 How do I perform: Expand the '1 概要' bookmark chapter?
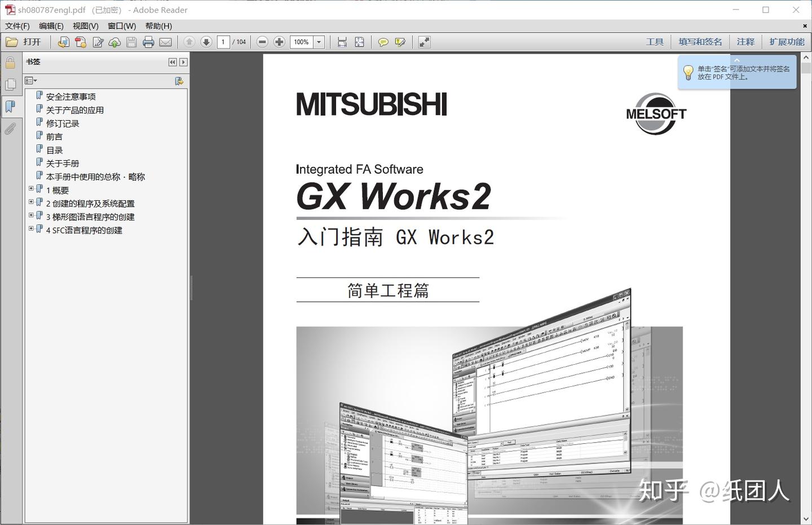point(31,189)
